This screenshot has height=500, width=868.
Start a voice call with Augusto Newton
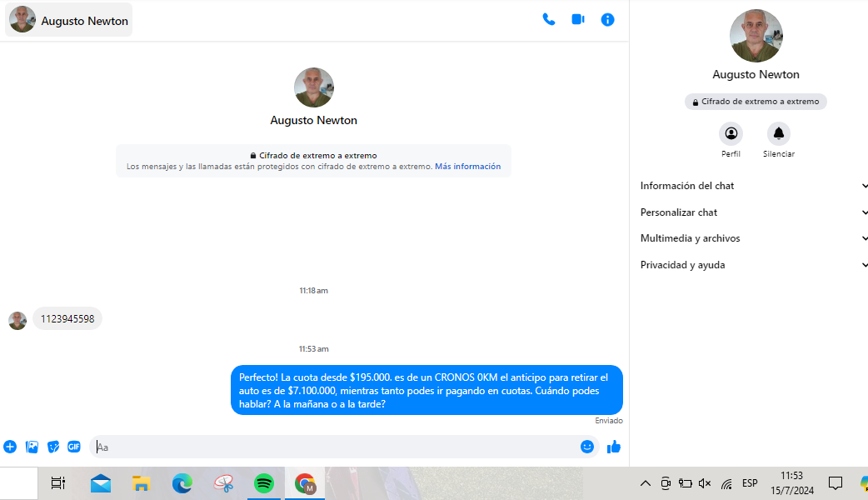point(548,19)
